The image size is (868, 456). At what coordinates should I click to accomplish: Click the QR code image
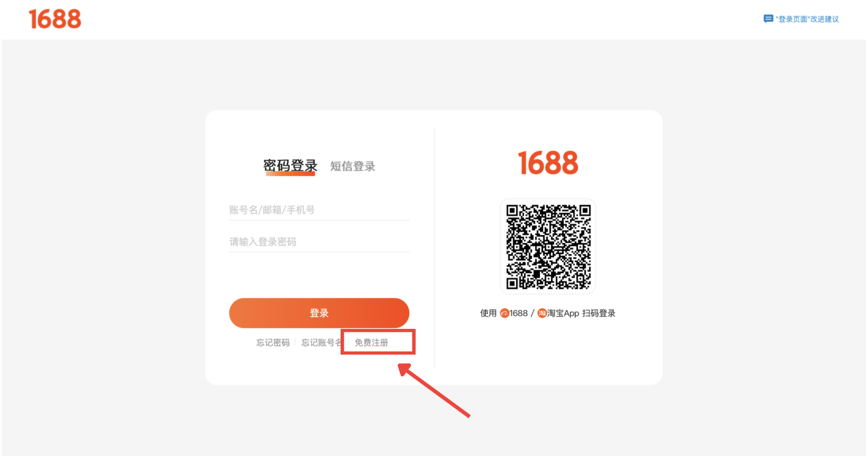point(548,246)
